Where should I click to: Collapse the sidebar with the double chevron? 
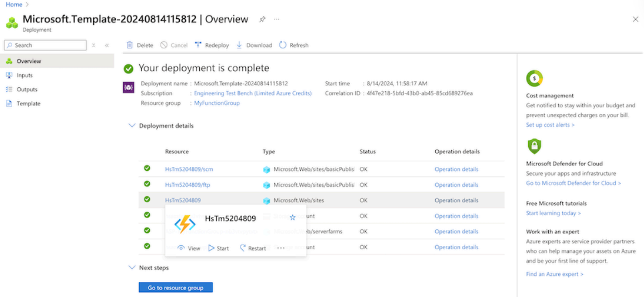(107, 45)
